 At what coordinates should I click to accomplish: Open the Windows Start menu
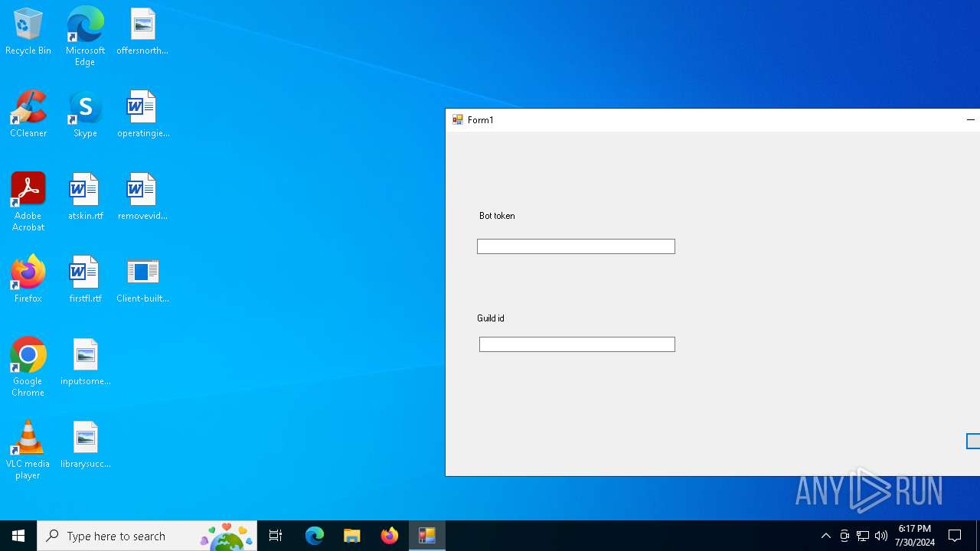(18, 536)
